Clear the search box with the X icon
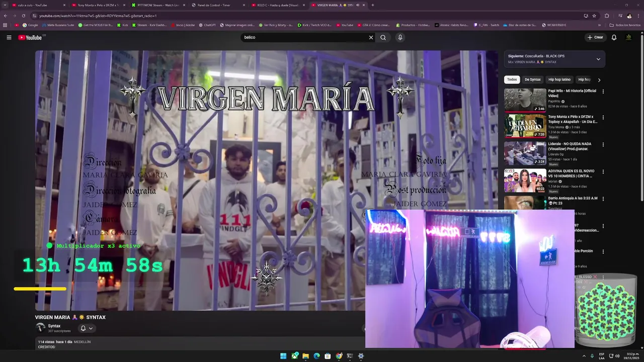 (371, 38)
